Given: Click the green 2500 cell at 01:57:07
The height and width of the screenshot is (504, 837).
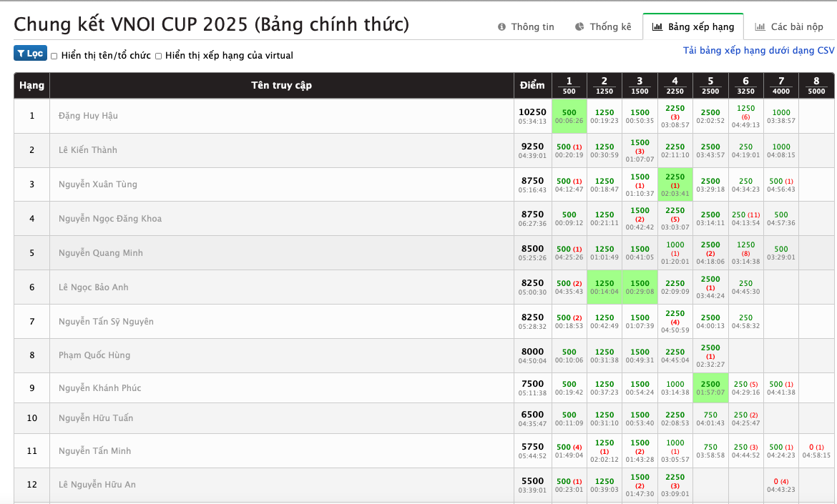Looking at the screenshot, I should tap(710, 387).
